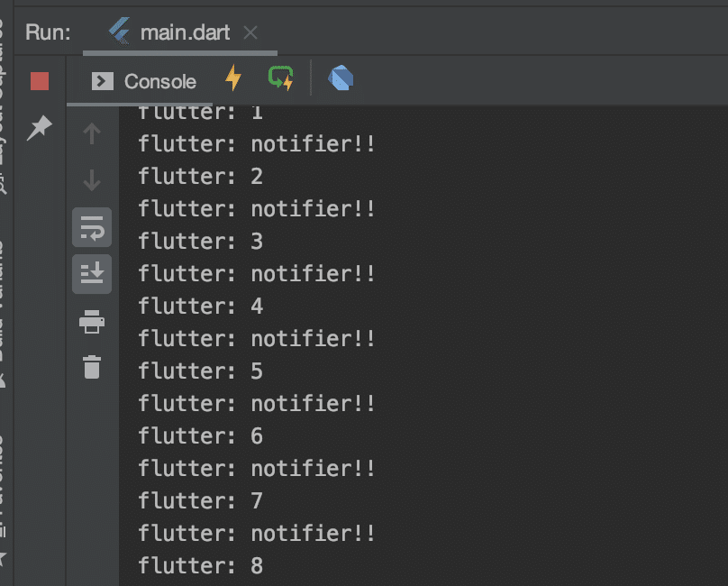
Task: Toggle scroll to end of console
Action: click(x=92, y=274)
